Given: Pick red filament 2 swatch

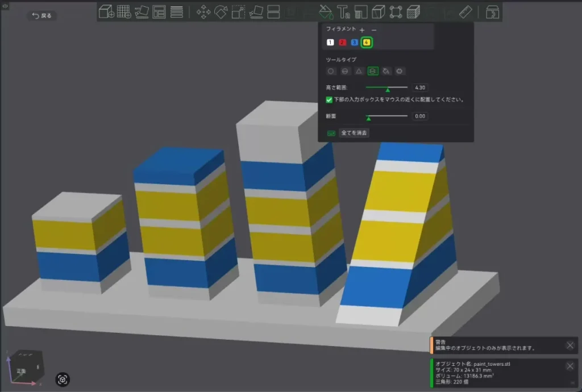Looking at the screenshot, I should [x=342, y=42].
